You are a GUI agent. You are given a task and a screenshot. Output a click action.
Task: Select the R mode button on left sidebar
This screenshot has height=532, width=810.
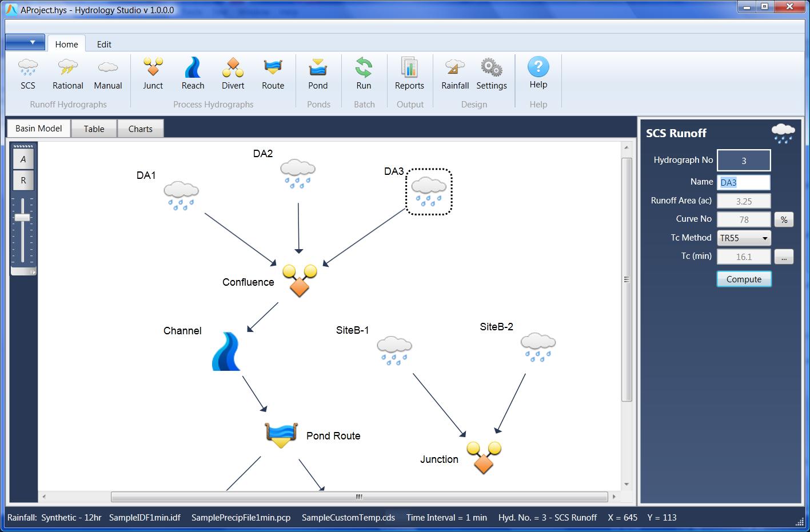click(23, 180)
